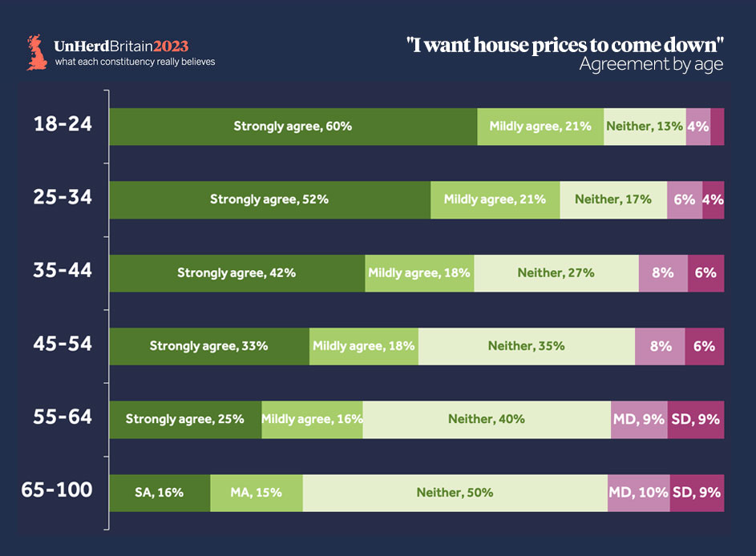The image size is (756, 556).
Task: Click the "Strongly agree, 60%" bar segment
Action: (293, 127)
